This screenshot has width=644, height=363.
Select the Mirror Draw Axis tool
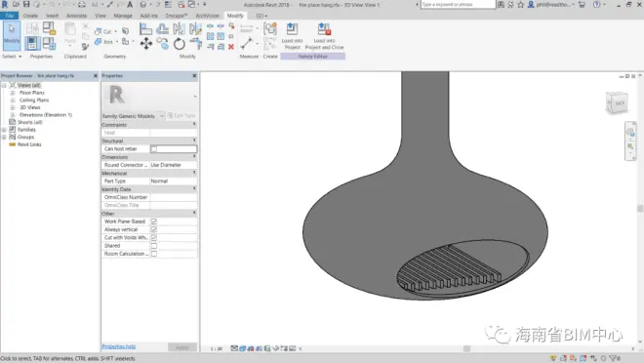coord(195,28)
